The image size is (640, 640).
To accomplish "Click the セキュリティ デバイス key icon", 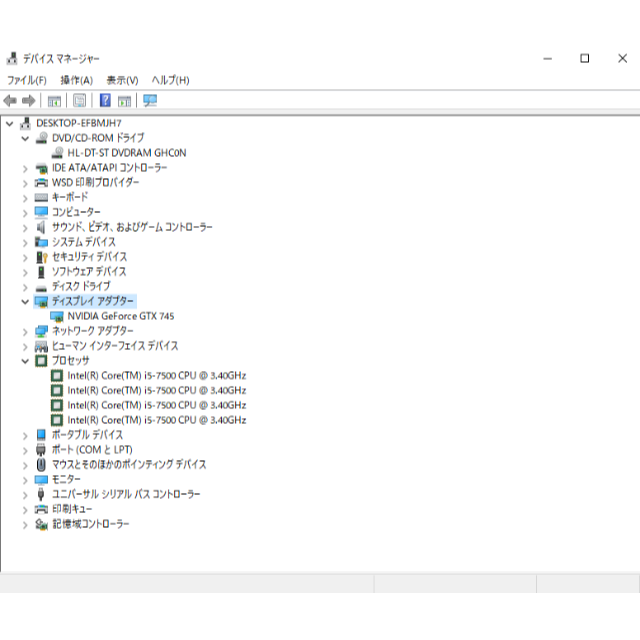I will coord(42,257).
